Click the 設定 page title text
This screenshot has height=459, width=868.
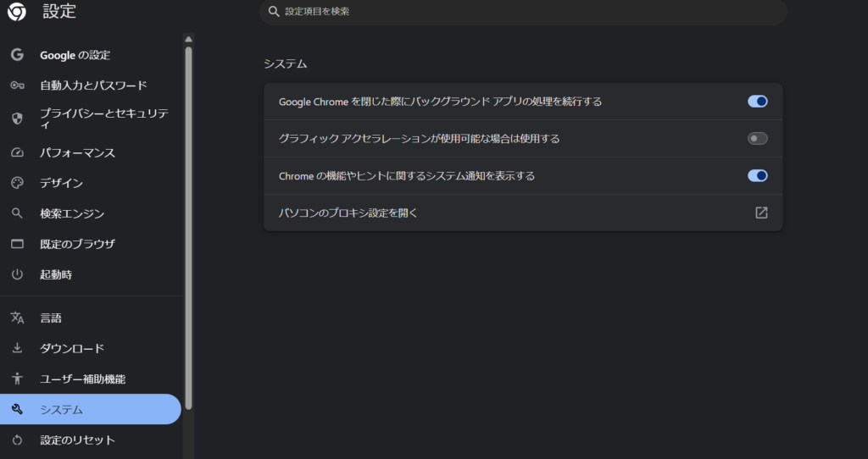59,11
